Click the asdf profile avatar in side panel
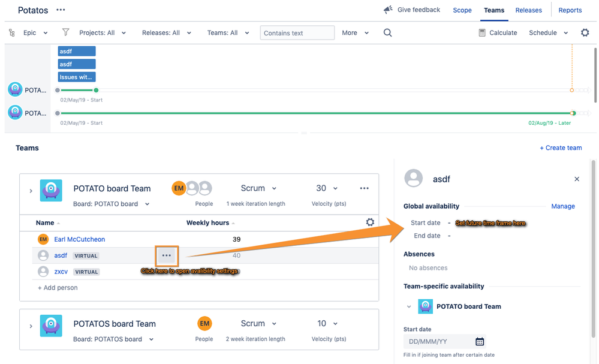 [413, 178]
